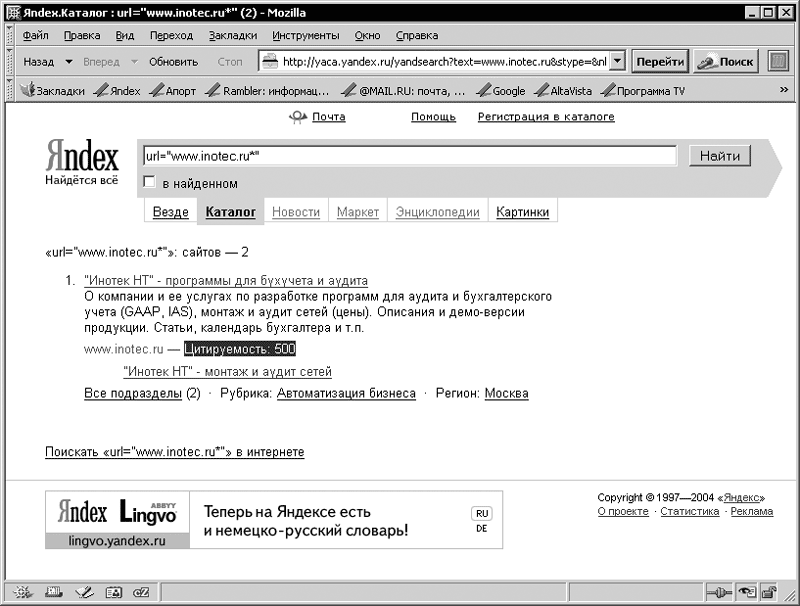Expand the Вперед history dropdown arrow
This screenshot has height=606, width=800.
(134, 62)
